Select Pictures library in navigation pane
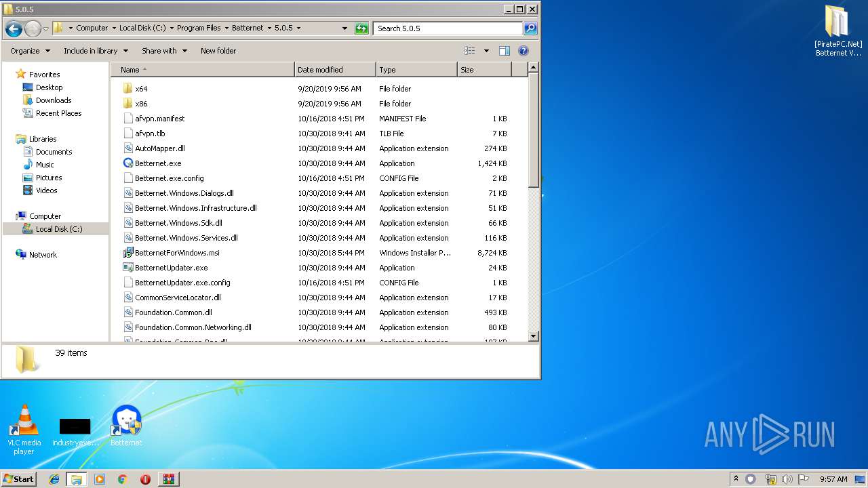Image resolution: width=868 pixels, height=488 pixels. [x=49, y=178]
